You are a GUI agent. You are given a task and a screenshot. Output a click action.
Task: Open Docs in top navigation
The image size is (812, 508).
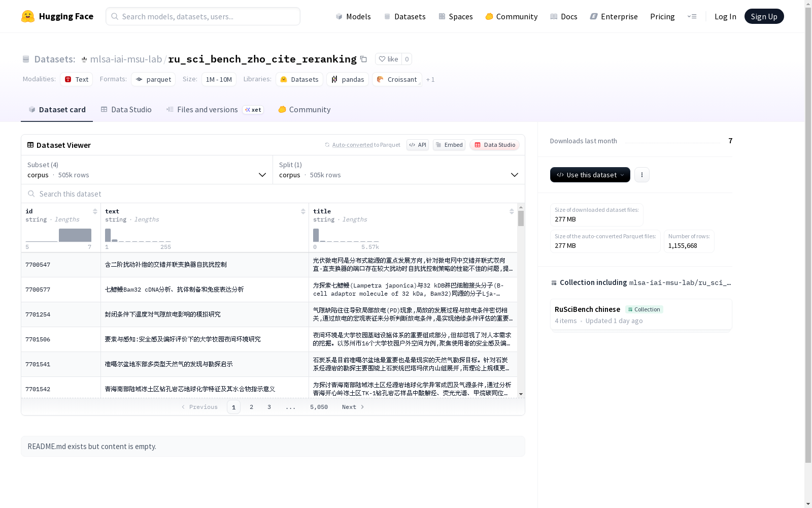[564, 16]
